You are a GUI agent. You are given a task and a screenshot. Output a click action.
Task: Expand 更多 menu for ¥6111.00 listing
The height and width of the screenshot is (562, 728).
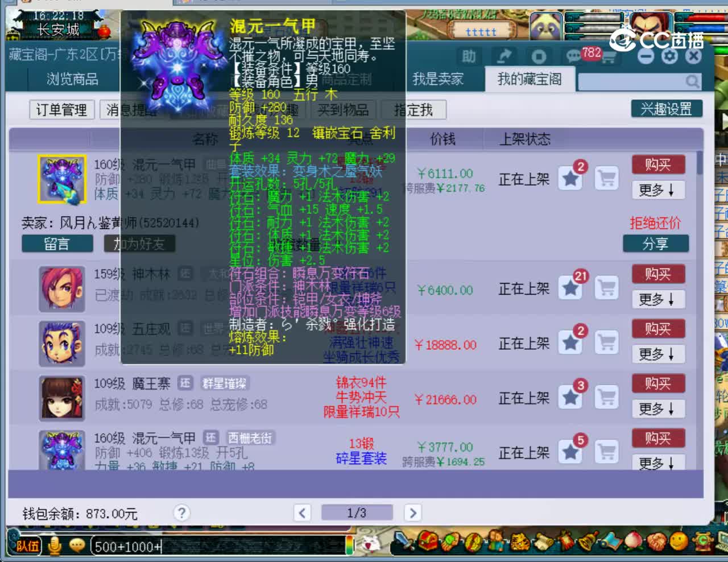(x=657, y=190)
